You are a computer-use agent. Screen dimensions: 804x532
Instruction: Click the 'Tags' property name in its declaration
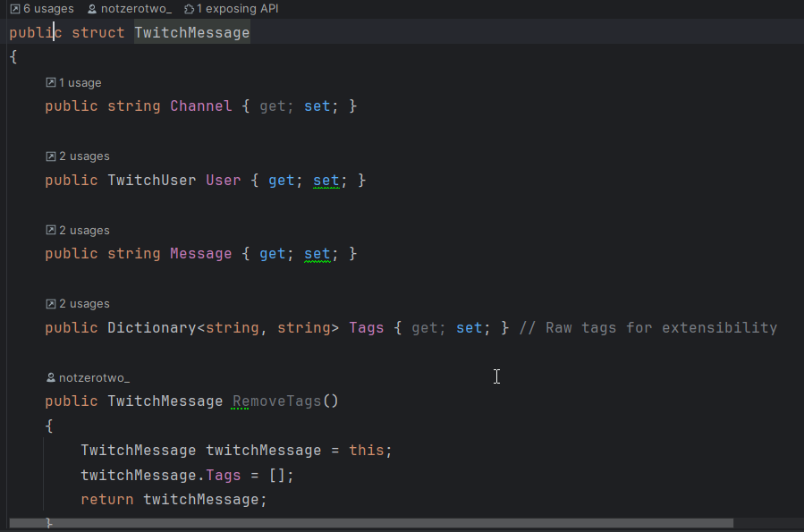point(366,328)
